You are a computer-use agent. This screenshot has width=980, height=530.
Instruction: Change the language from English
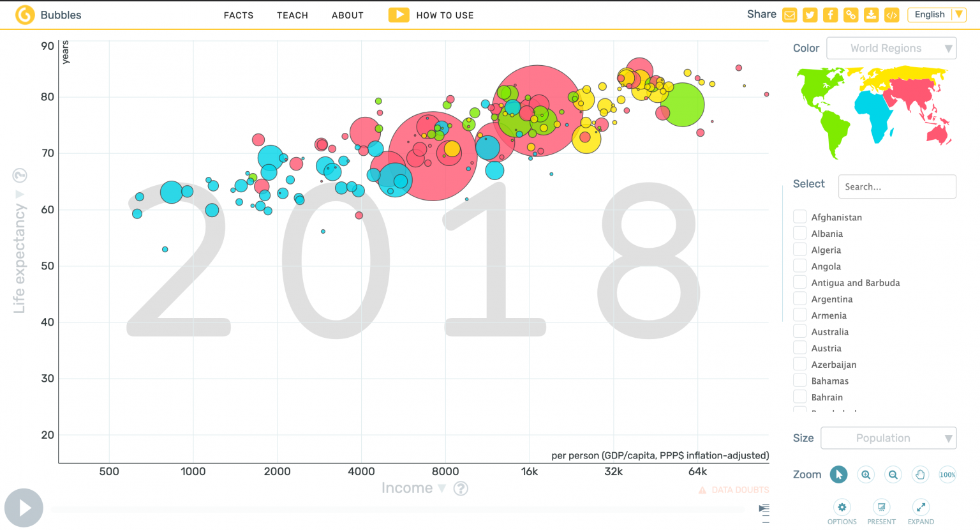pyautogui.click(x=936, y=14)
